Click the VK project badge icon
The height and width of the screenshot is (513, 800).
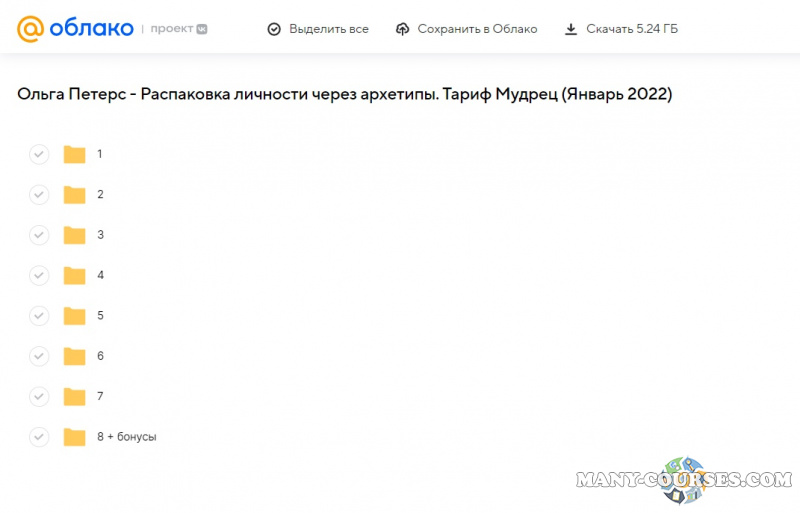pos(202,29)
